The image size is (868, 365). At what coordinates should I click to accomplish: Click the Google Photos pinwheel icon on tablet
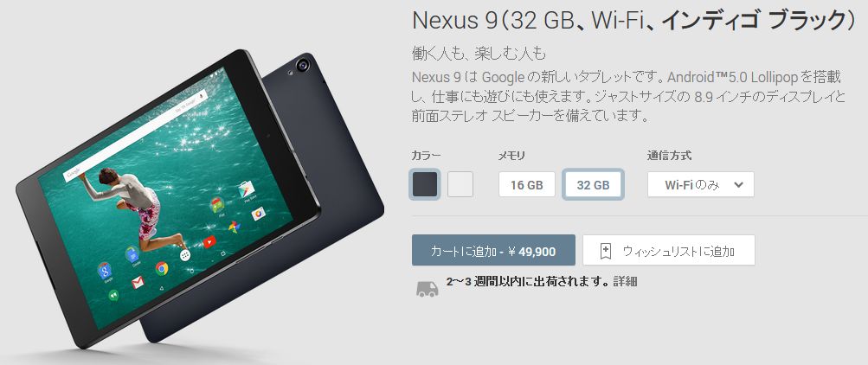[235, 227]
